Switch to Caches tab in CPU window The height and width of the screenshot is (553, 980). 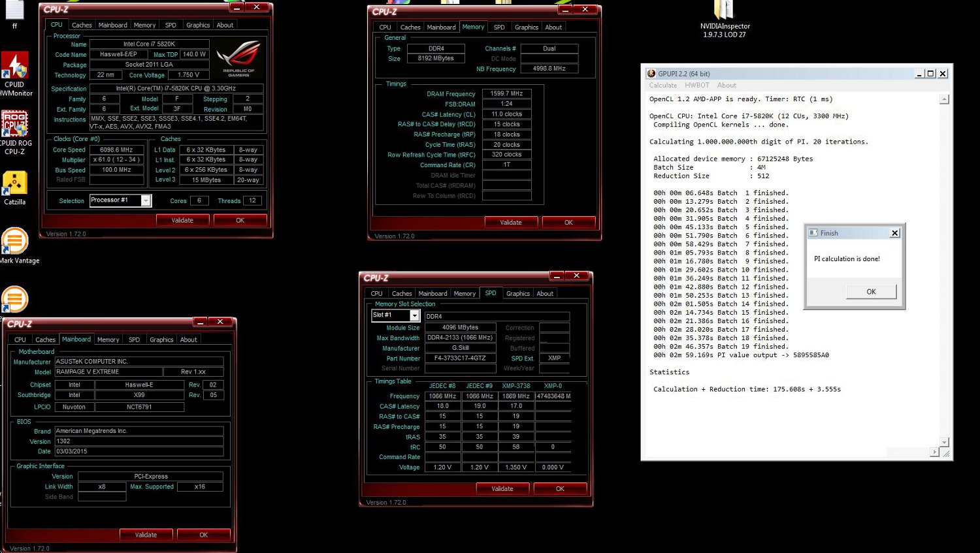(82, 25)
